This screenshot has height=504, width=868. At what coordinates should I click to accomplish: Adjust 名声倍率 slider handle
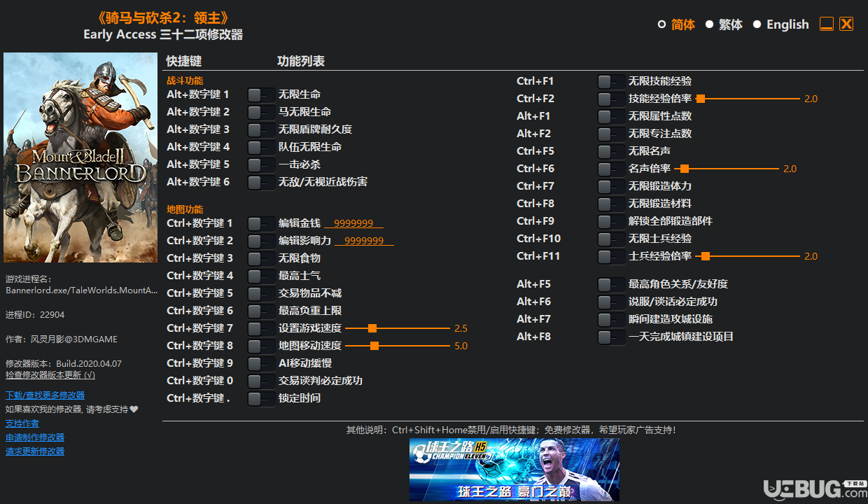[685, 169]
